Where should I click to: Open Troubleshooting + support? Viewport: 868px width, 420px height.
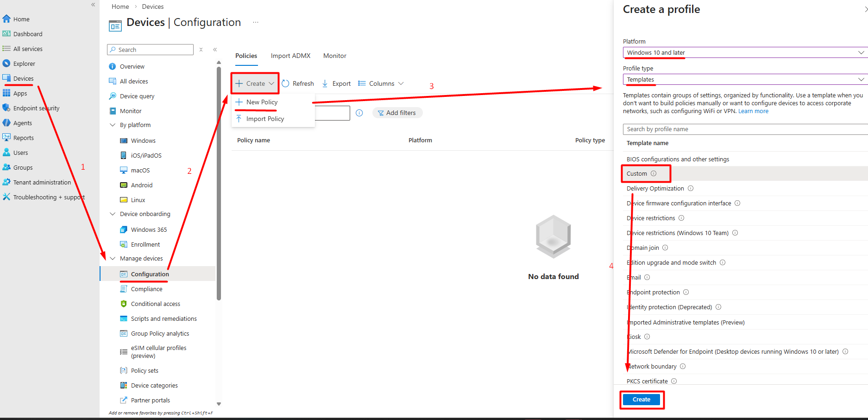(49, 197)
